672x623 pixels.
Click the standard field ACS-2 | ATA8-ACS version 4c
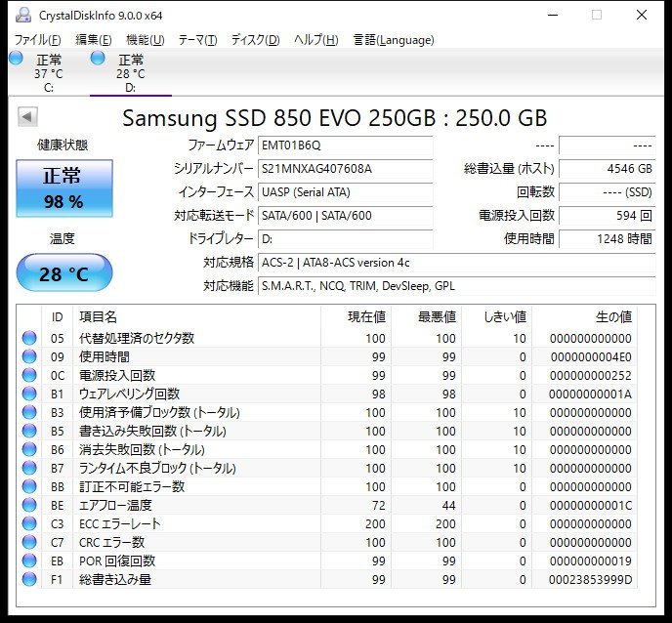point(456,263)
